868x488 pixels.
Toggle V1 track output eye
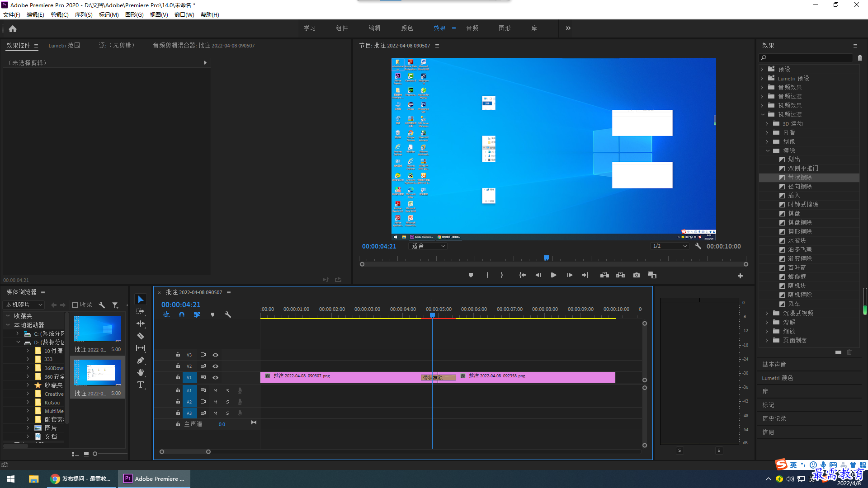click(x=216, y=378)
